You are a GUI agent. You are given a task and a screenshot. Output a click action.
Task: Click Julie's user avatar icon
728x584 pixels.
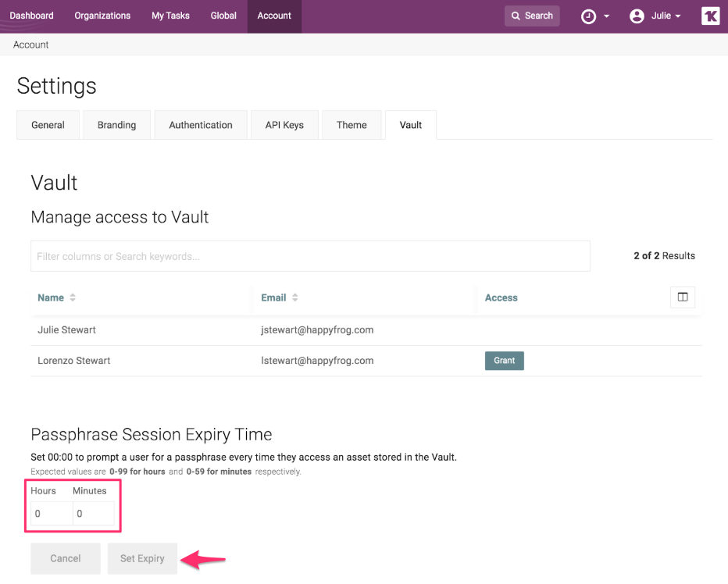point(637,16)
